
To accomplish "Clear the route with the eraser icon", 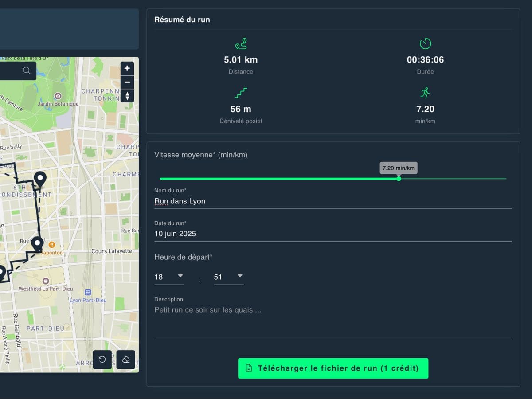I will (x=125, y=360).
